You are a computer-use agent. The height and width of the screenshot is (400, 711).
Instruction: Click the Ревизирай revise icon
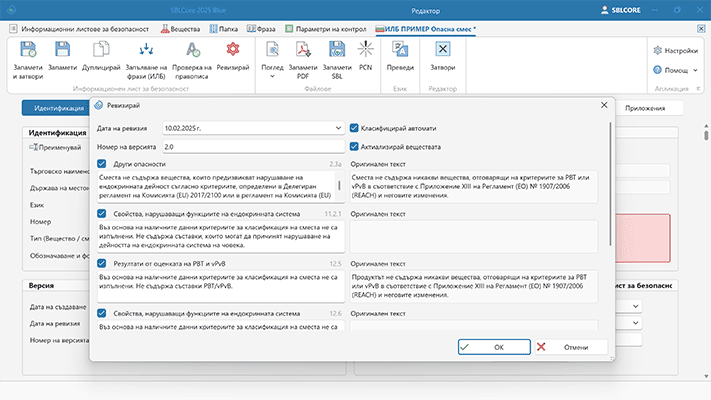click(233, 49)
